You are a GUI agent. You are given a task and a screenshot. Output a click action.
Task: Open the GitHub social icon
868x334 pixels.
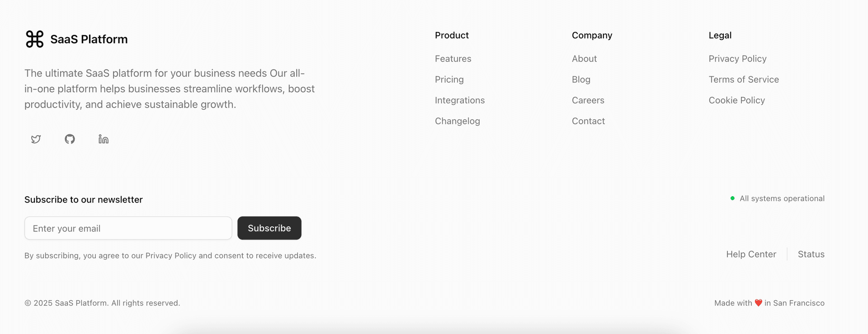70,139
